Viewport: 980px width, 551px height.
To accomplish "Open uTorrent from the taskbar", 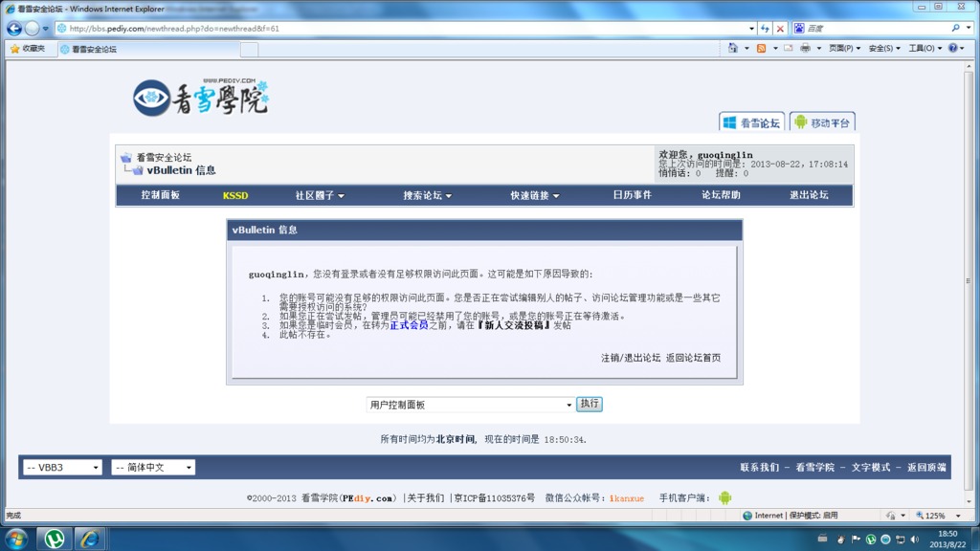I will [55, 539].
